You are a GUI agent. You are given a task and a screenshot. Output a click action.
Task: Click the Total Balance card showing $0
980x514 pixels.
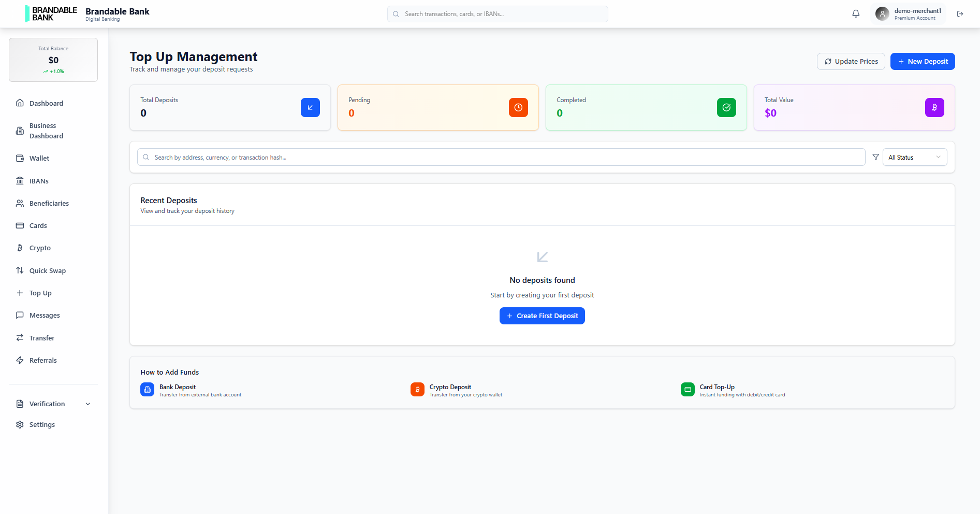pyautogui.click(x=53, y=60)
